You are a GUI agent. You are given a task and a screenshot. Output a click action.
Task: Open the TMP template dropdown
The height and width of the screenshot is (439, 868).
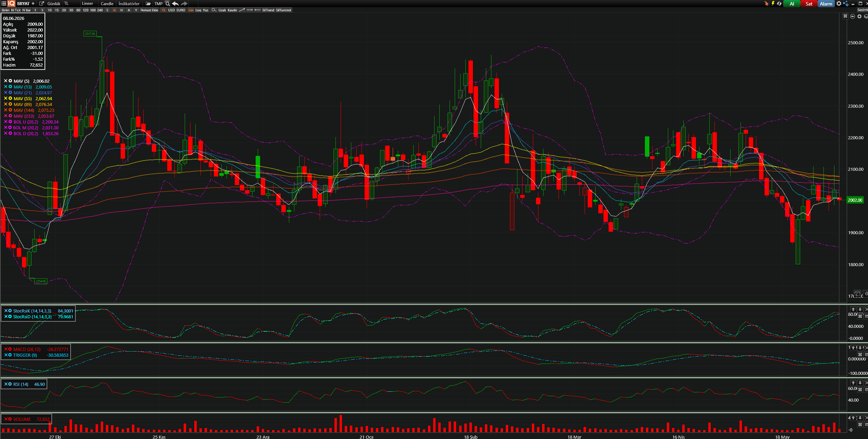click(x=158, y=3)
